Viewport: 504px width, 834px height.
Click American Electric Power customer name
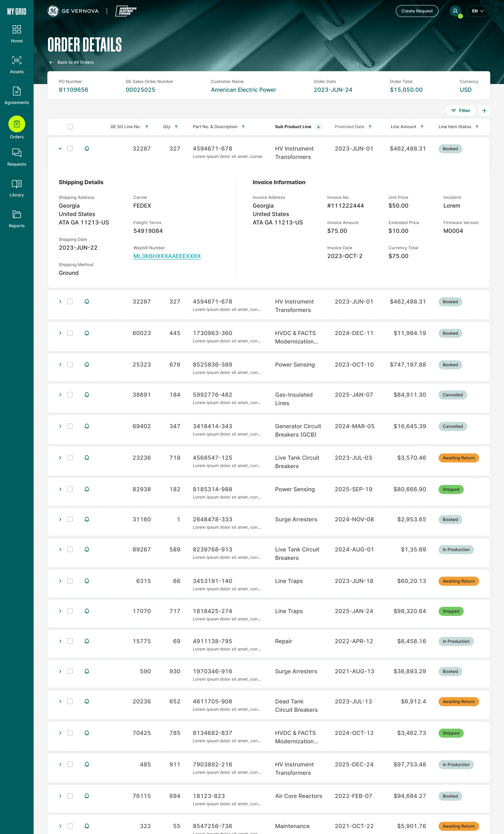tap(244, 90)
